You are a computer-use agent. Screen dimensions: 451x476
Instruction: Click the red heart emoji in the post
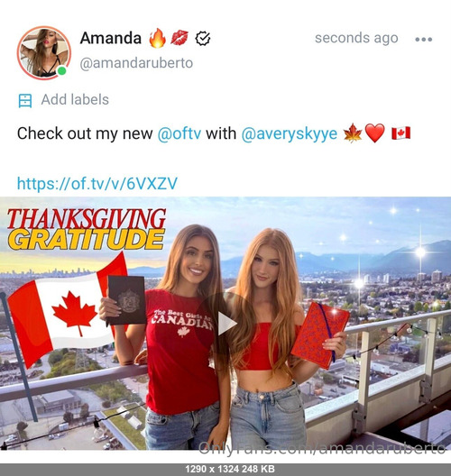(374, 133)
